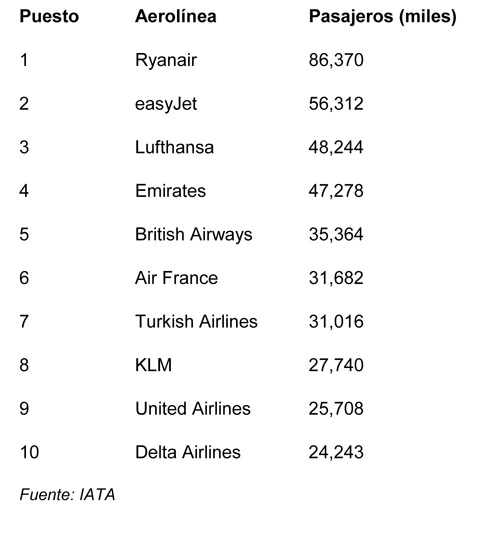
Task: Click the Puesto column header
Action: click(49, 16)
